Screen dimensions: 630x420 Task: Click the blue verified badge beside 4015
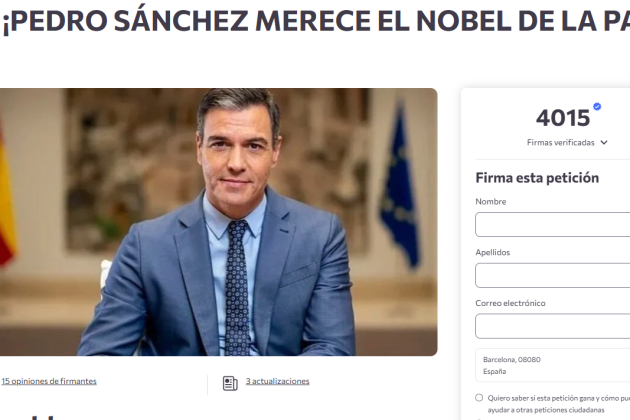tap(597, 107)
